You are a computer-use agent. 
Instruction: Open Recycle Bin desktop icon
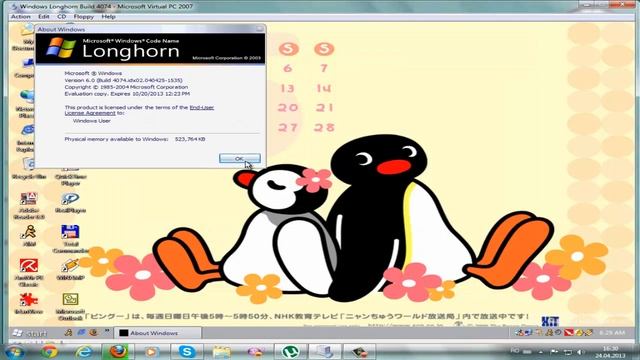coord(29,169)
